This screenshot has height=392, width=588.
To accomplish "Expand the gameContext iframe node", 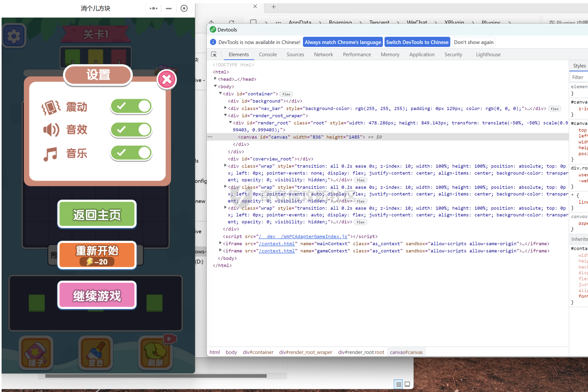I will click(220, 251).
